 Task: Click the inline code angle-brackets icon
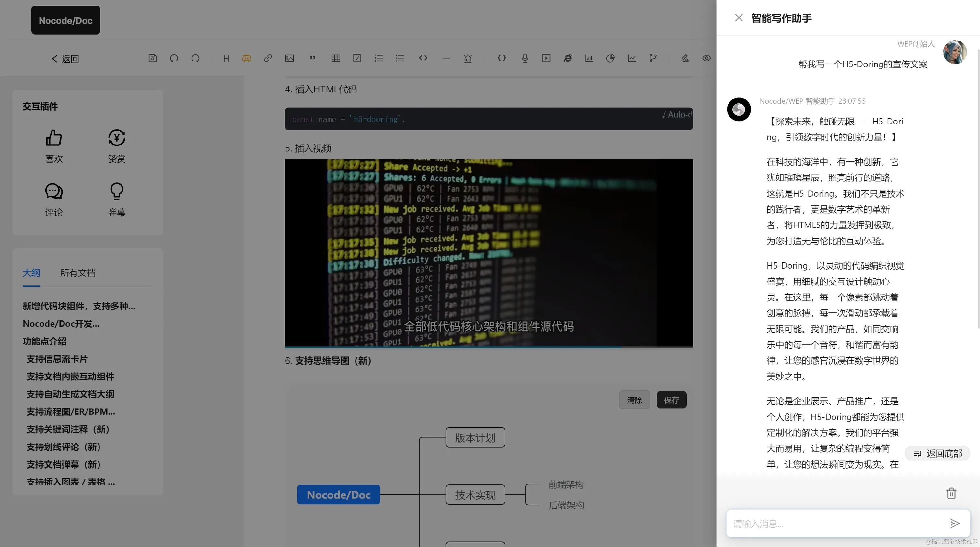click(423, 58)
